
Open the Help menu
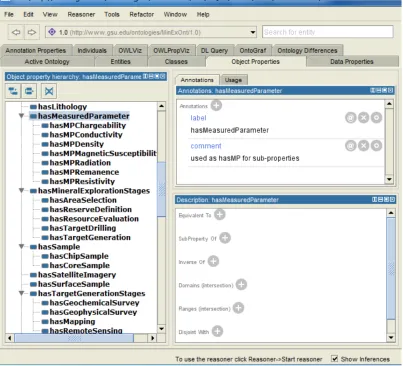click(x=203, y=14)
